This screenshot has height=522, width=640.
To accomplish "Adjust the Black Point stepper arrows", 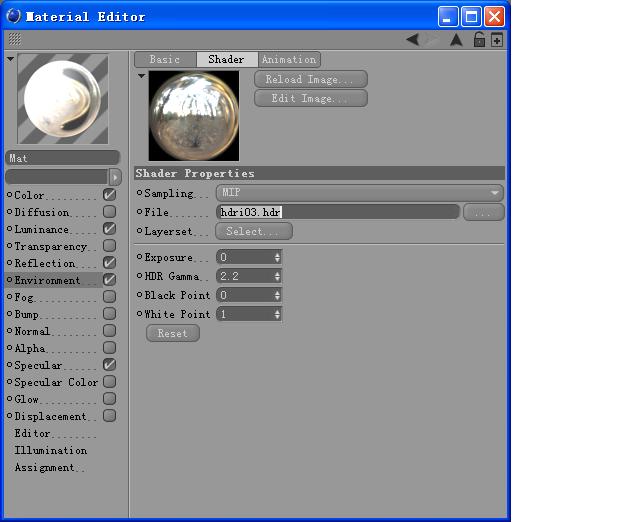I will [x=277, y=295].
